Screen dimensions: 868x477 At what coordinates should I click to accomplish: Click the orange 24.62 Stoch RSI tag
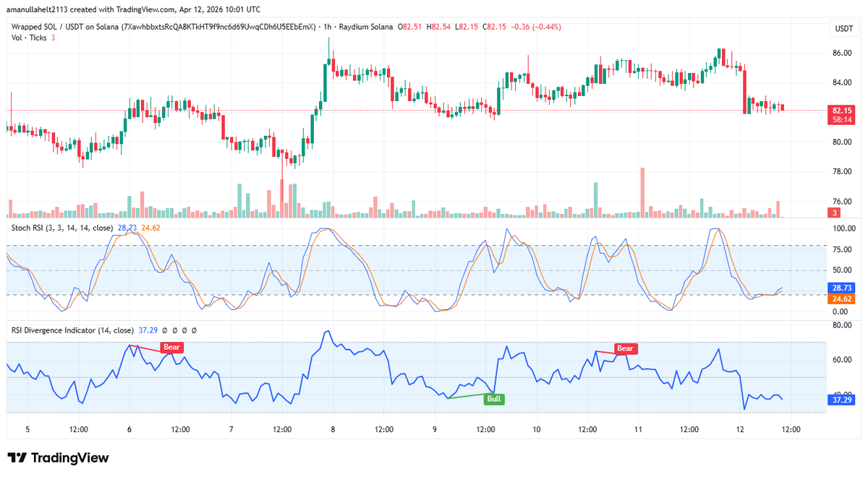click(x=841, y=298)
